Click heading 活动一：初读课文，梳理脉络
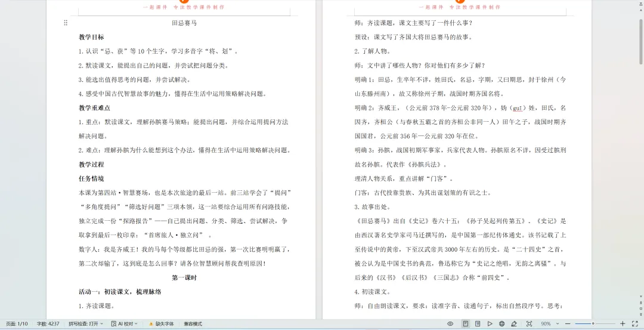Image resolution: width=644 pixels, height=330 pixels. coord(120,292)
